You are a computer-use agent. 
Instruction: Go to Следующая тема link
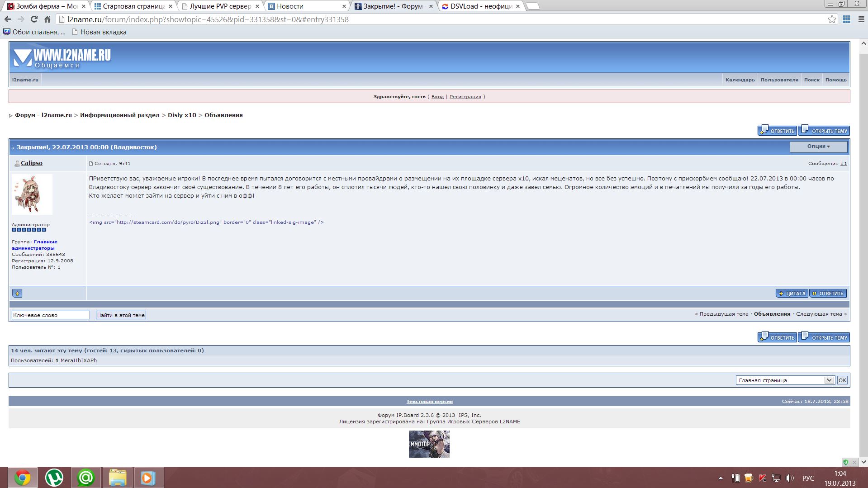click(819, 314)
